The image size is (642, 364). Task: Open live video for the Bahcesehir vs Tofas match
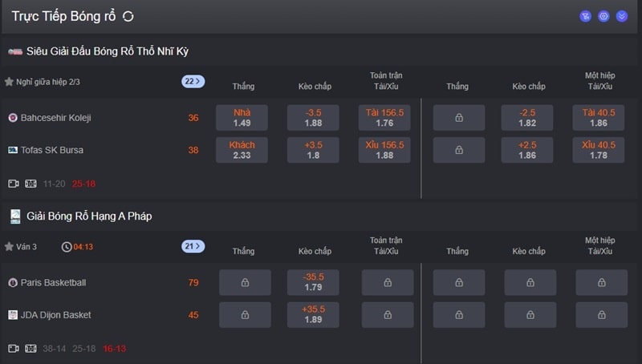point(14,184)
